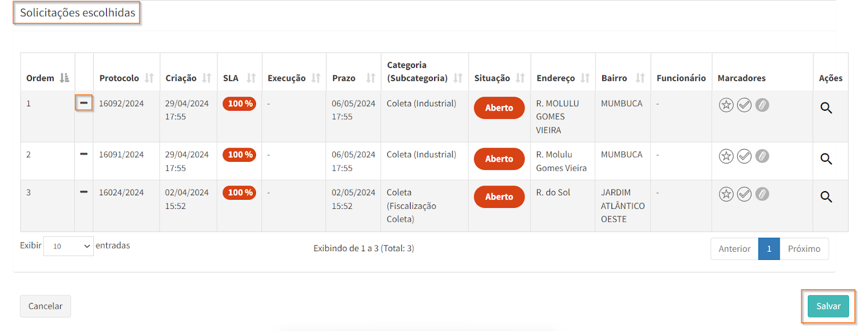Remove protocol 16092/2024 with minus icon
This screenshot has width=868, height=331.
tap(84, 103)
